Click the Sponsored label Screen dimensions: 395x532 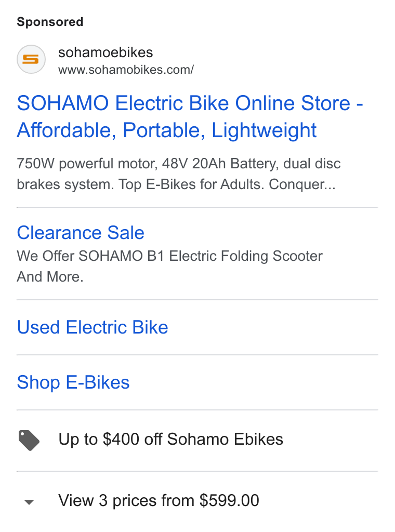[x=50, y=22]
